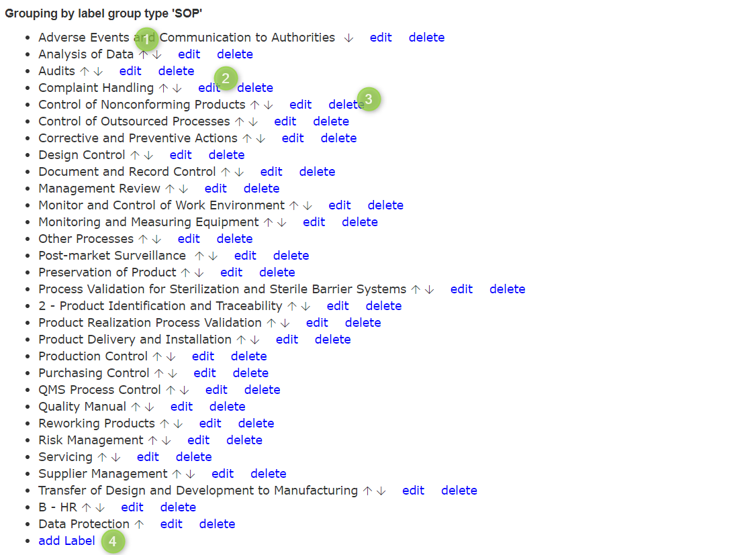Move Supplier Management label down
Image resolution: width=756 pixels, height=555 pixels.
click(191, 474)
